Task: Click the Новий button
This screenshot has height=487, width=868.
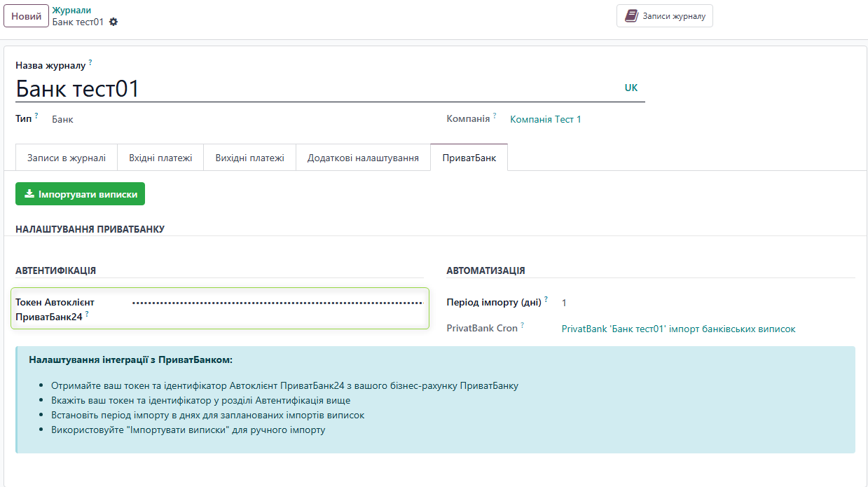Action: 26,15
